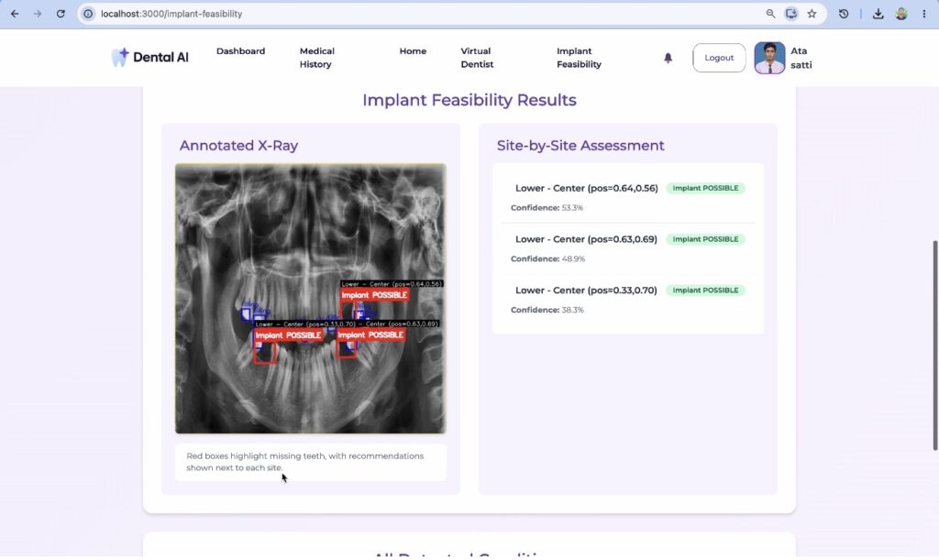Click the page vertical scrollbar
The image size is (939, 560).
click(x=934, y=346)
